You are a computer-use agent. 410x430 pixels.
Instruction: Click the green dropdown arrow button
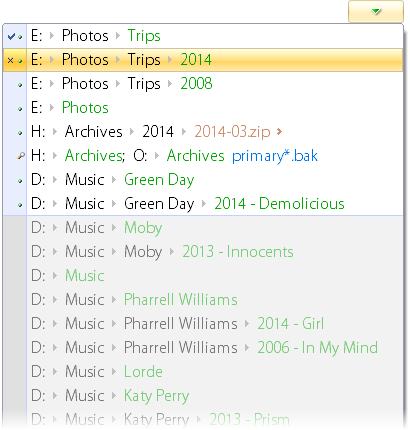(376, 11)
